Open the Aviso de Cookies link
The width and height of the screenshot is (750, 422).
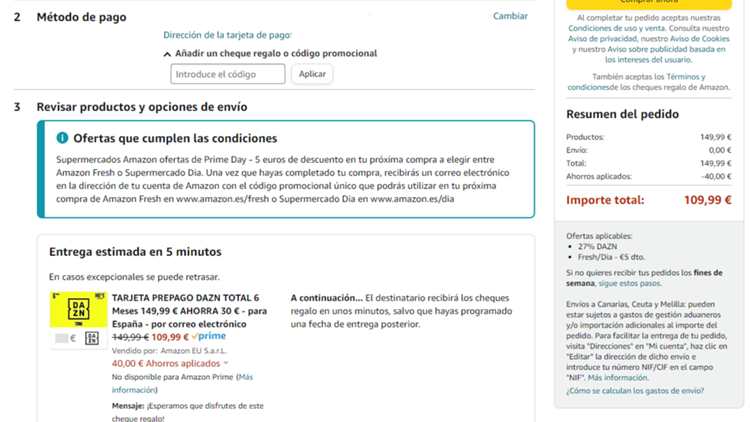[699, 39]
